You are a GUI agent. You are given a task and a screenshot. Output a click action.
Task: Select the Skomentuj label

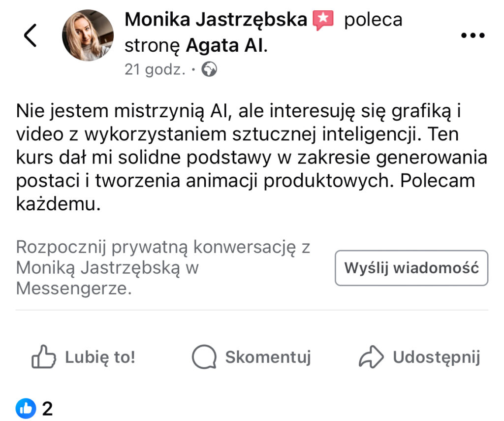(x=268, y=357)
